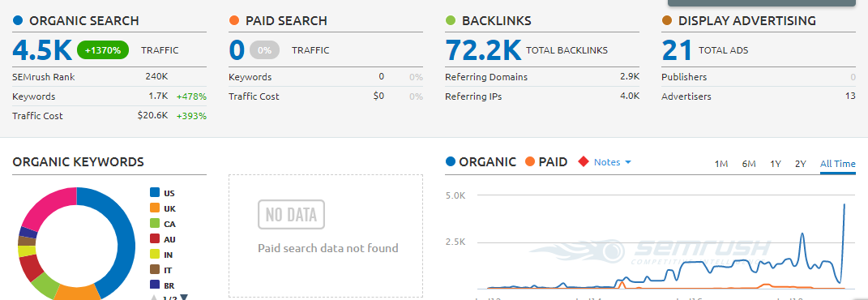Click the $20.6K traffic cost value
Viewport: 868px width, 300px height.
click(153, 116)
